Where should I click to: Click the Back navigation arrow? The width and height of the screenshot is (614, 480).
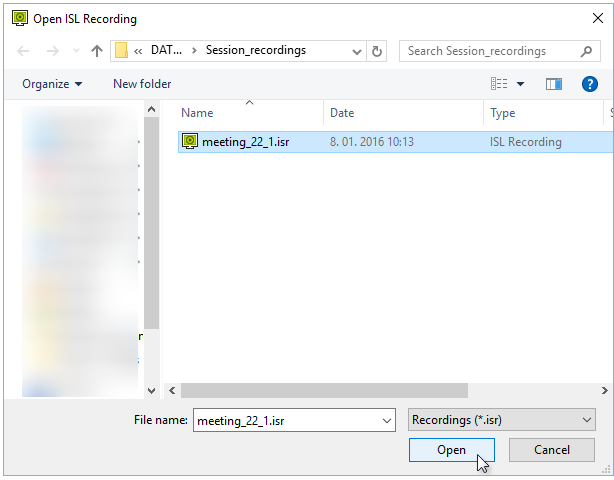pyautogui.click(x=24, y=51)
